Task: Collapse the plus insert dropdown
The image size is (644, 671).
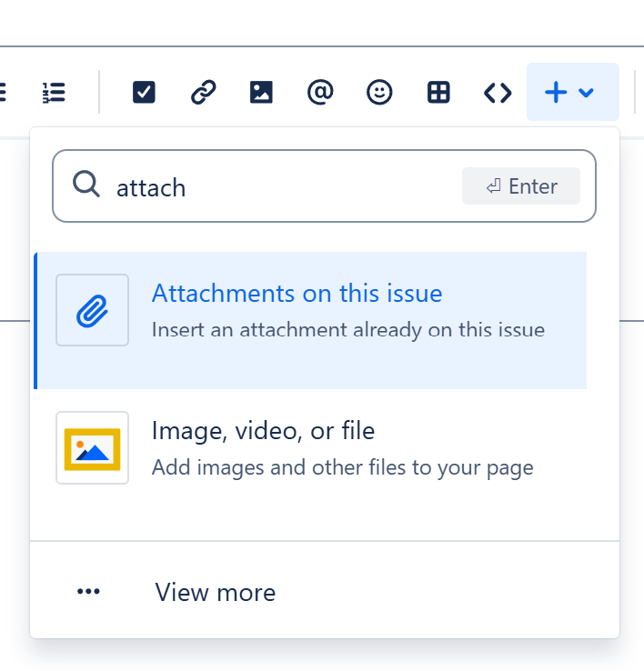Action: click(573, 92)
